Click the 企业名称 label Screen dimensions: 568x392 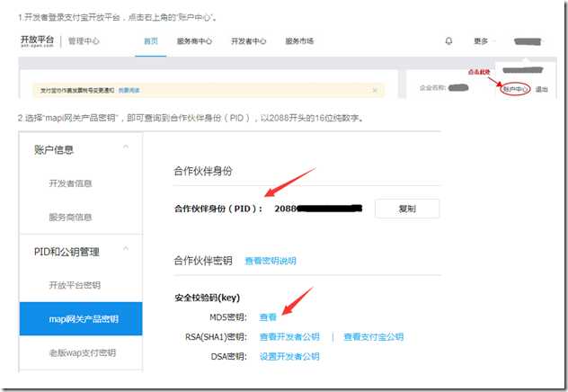click(x=432, y=88)
